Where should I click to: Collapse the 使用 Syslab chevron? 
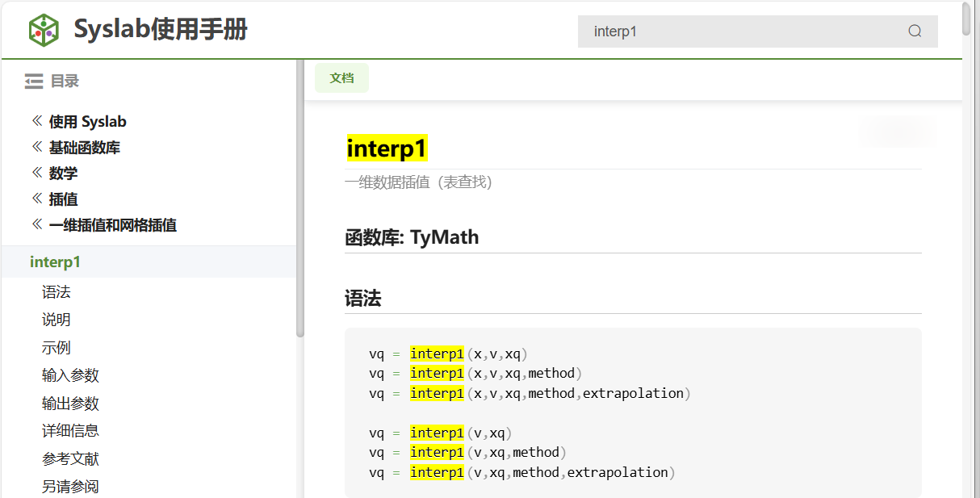coord(36,121)
